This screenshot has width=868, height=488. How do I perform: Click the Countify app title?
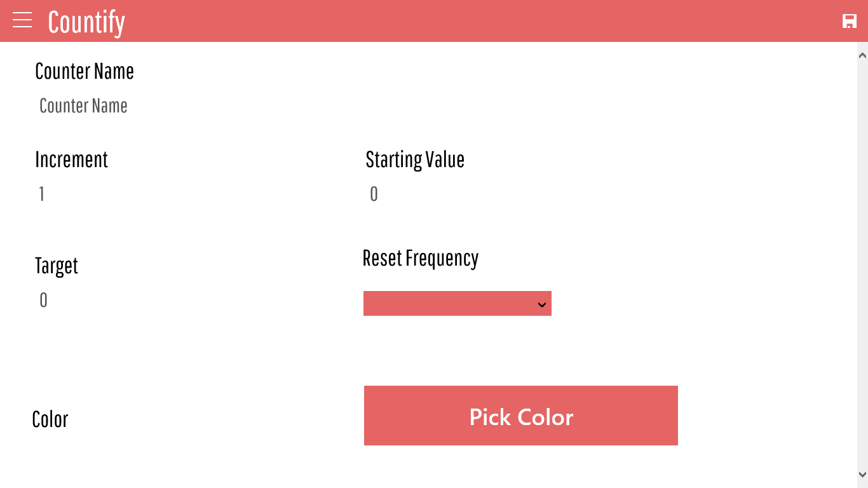[x=86, y=22]
